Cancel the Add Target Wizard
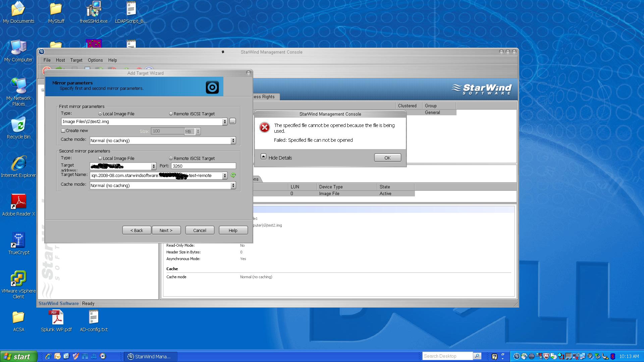The height and width of the screenshot is (362, 644). [x=200, y=230]
